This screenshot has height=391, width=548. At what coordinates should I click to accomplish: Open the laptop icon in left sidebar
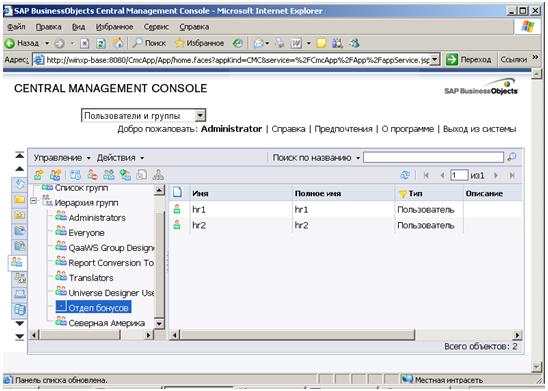click(20, 294)
